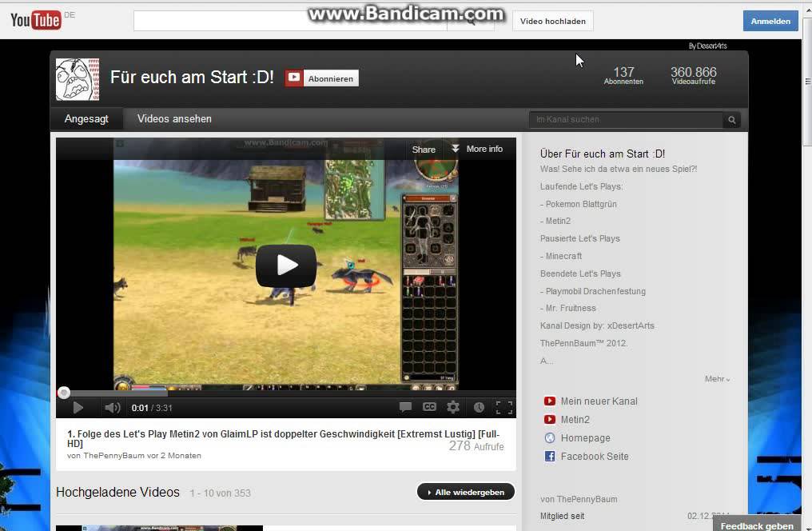
Task: Open the YouTube home logo
Action: pyautogui.click(x=36, y=20)
